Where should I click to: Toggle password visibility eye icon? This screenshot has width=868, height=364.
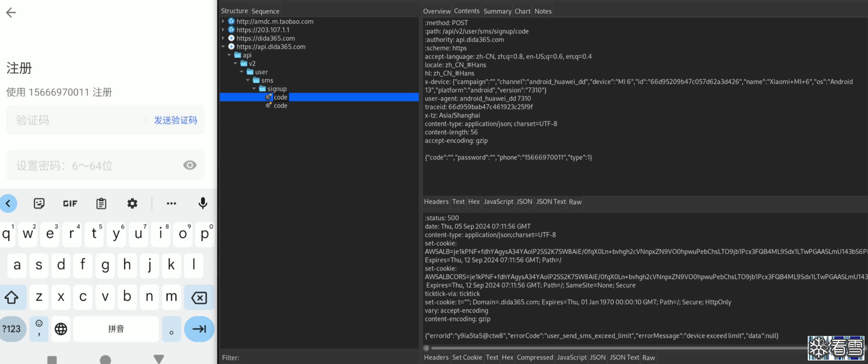(x=190, y=165)
